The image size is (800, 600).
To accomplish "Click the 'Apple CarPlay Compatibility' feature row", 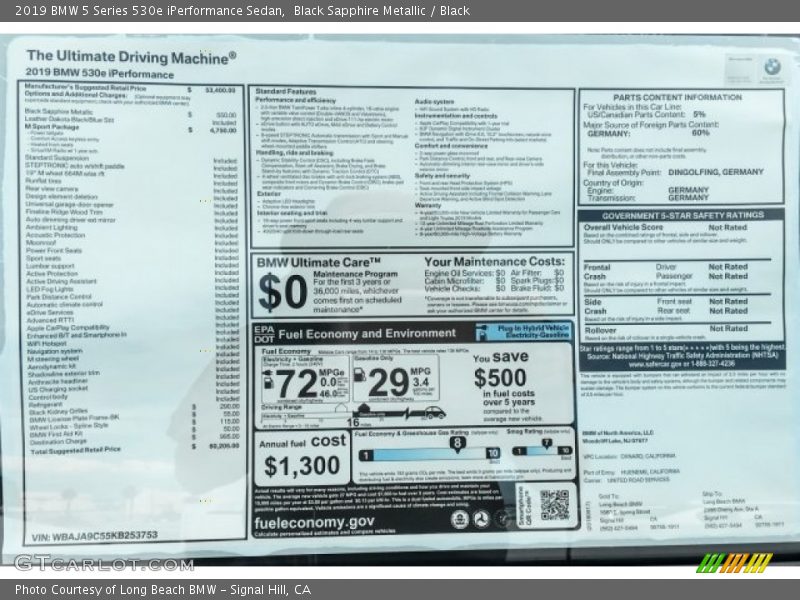I will pyautogui.click(x=133, y=328).
